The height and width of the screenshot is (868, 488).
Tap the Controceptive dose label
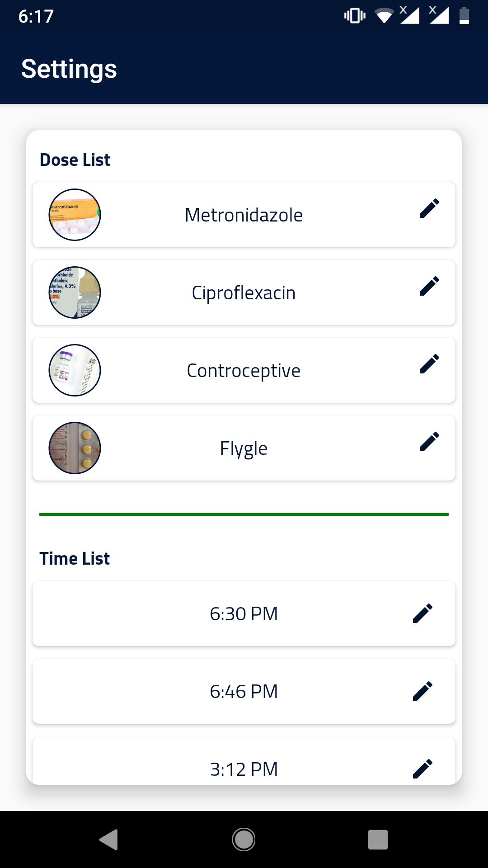click(x=244, y=371)
